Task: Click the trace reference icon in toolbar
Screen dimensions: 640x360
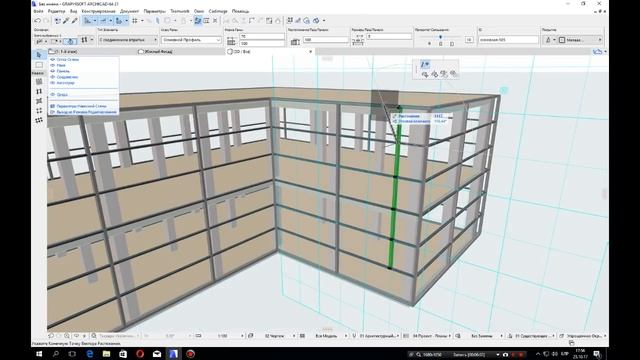Action: pyautogui.click(x=198, y=20)
